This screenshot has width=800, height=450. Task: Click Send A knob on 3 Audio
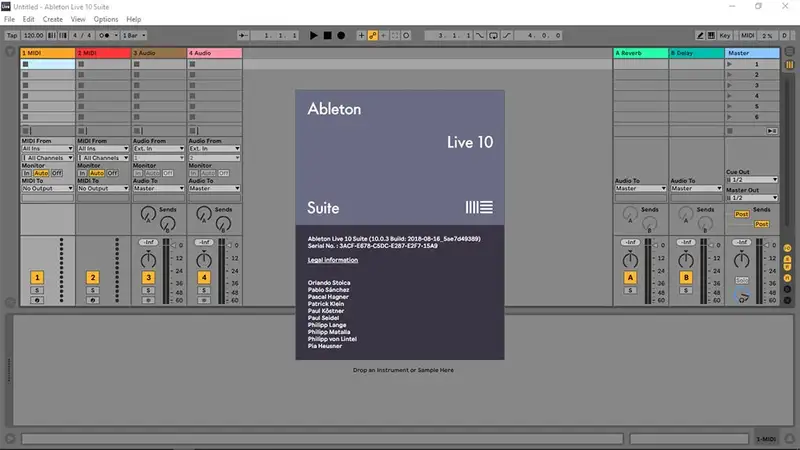(x=148, y=214)
